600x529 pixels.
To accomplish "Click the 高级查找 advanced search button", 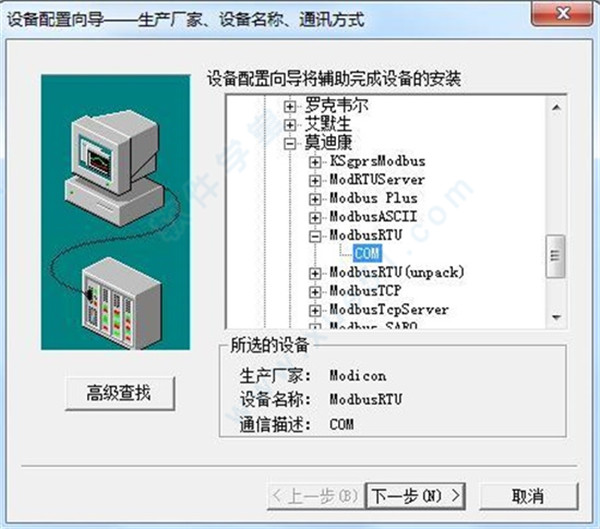I will [x=120, y=393].
